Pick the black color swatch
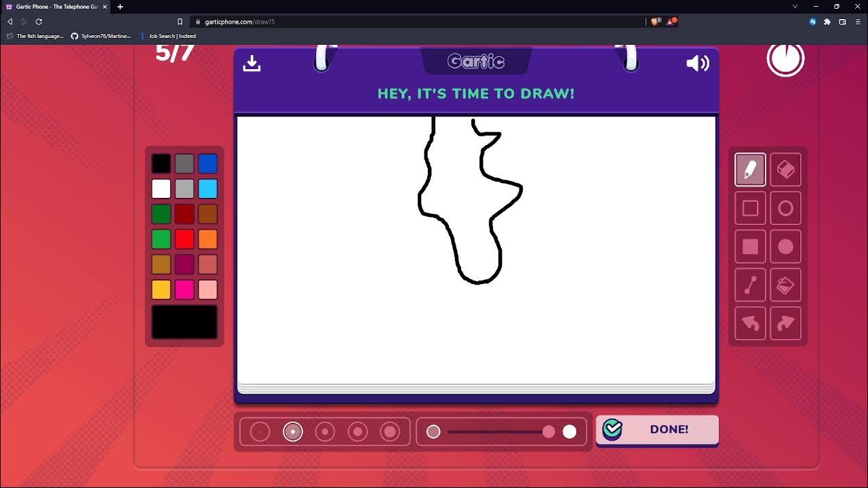This screenshot has height=488, width=868. click(x=161, y=163)
